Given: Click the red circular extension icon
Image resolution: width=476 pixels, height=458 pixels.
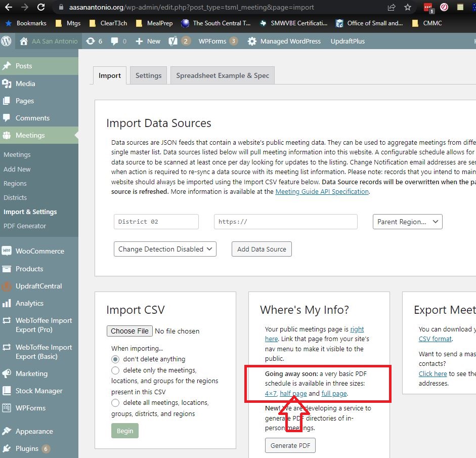Looking at the screenshot, I should pos(444,7).
